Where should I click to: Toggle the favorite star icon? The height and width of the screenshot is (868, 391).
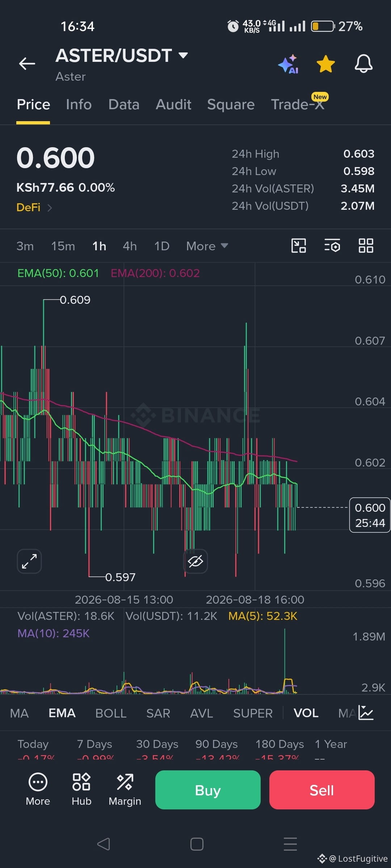326,64
